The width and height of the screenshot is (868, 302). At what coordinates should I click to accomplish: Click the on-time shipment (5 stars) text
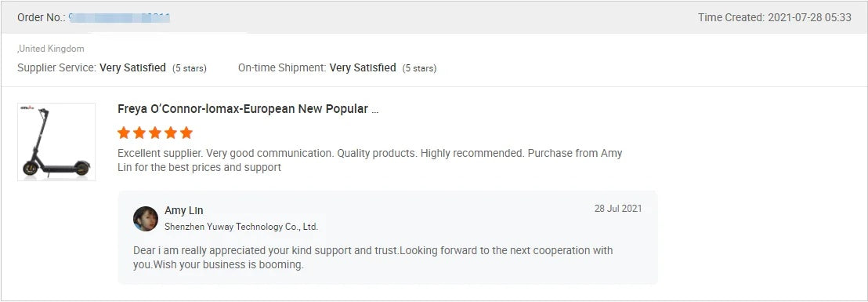click(x=419, y=69)
